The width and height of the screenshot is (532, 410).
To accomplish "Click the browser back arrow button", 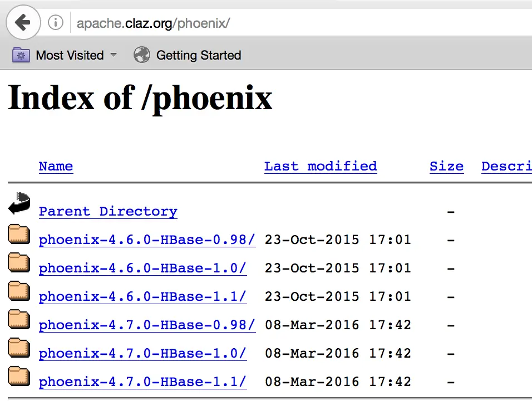I will tap(23, 23).
